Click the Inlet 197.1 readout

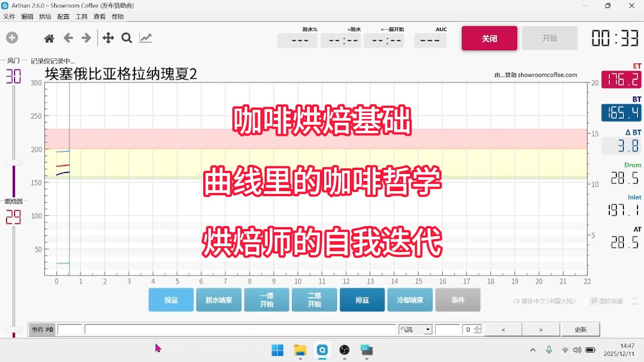click(x=624, y=210)
